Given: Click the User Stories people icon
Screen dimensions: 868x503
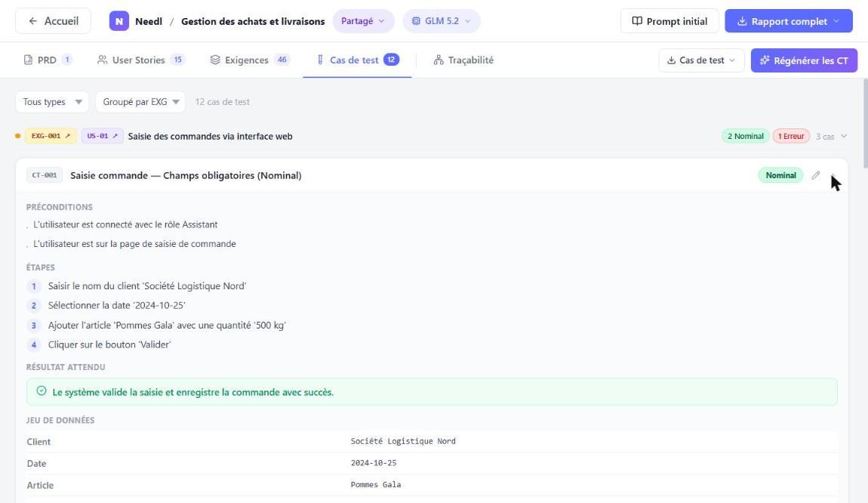Looking at the screenshot, I should pos(102,60).
